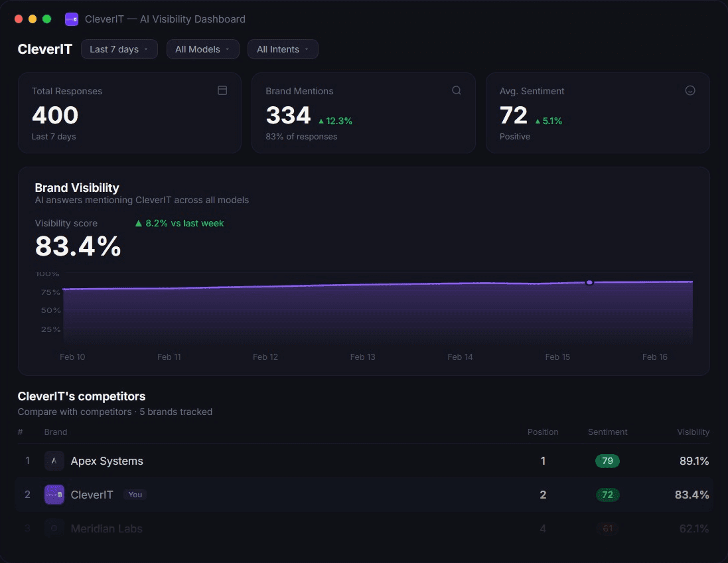Toggle the sentiment badge showing 72
Image resolution: width=728 pixels, height=563 pixels.
(607, 495)
